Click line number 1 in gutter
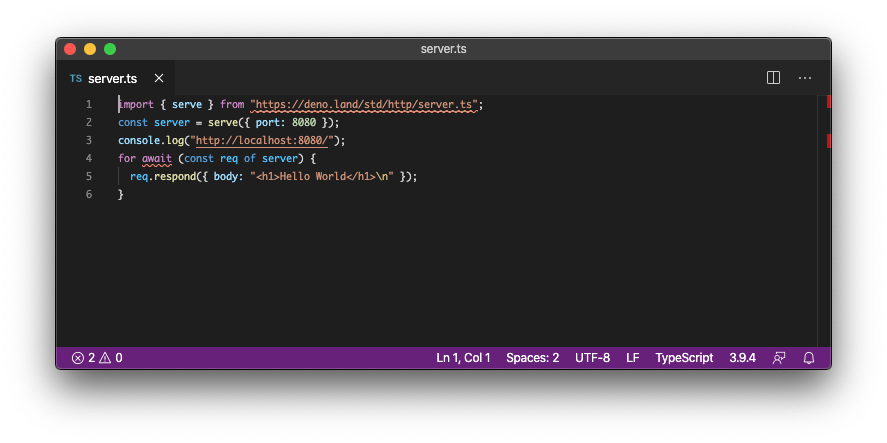This screenshot has height=443, width=887. 89,105
